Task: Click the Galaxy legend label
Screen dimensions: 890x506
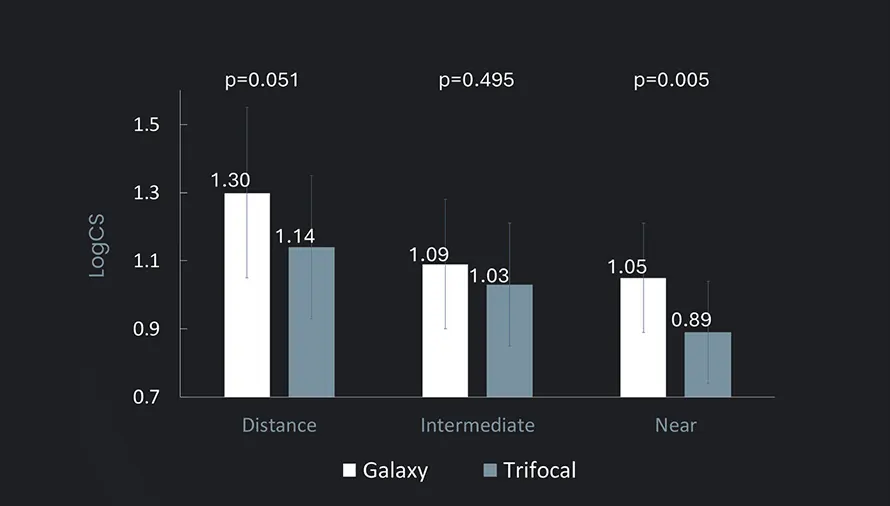Action: click(395, 470)
